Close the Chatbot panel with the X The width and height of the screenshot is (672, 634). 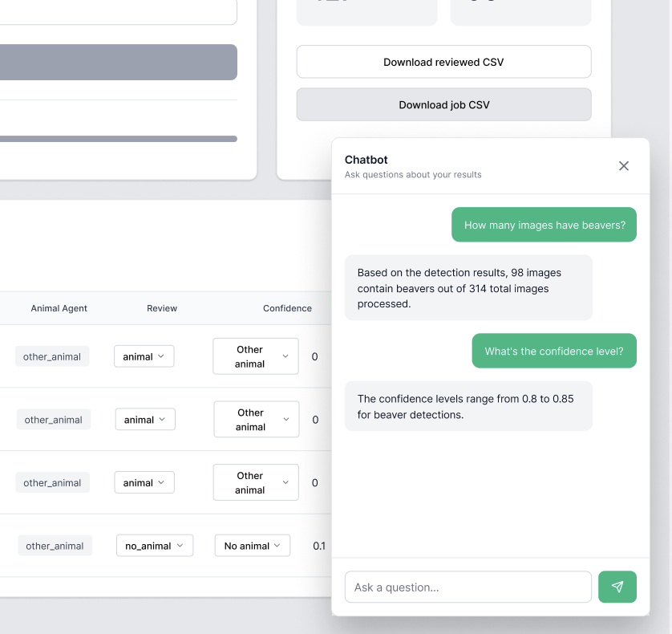pos(623,166)
